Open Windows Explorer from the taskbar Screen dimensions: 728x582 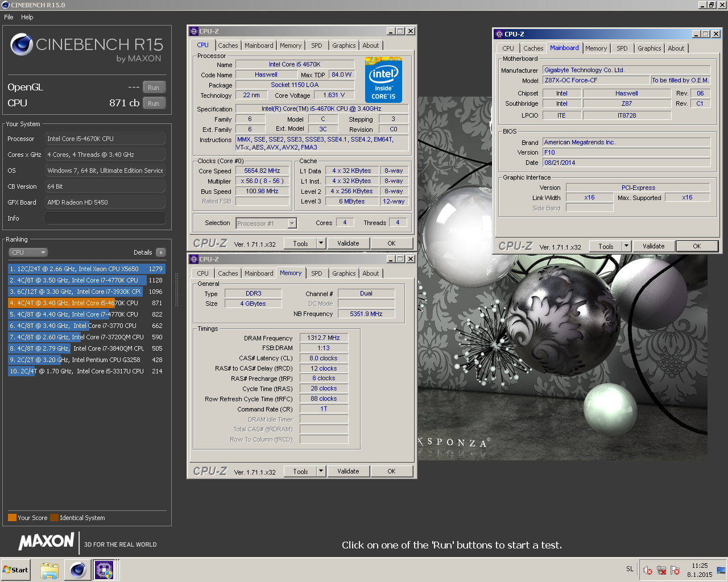(49, 570)
